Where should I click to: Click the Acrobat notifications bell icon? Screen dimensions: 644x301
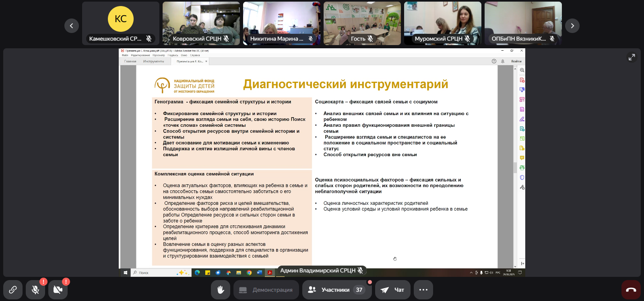pyautogui.click(x=503, y=62)
